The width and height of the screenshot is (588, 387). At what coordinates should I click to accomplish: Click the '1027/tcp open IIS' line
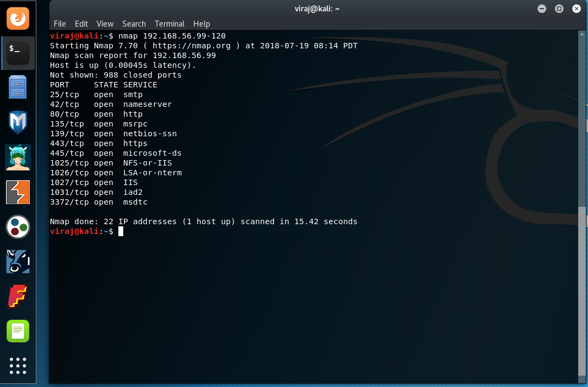(94, 182)
